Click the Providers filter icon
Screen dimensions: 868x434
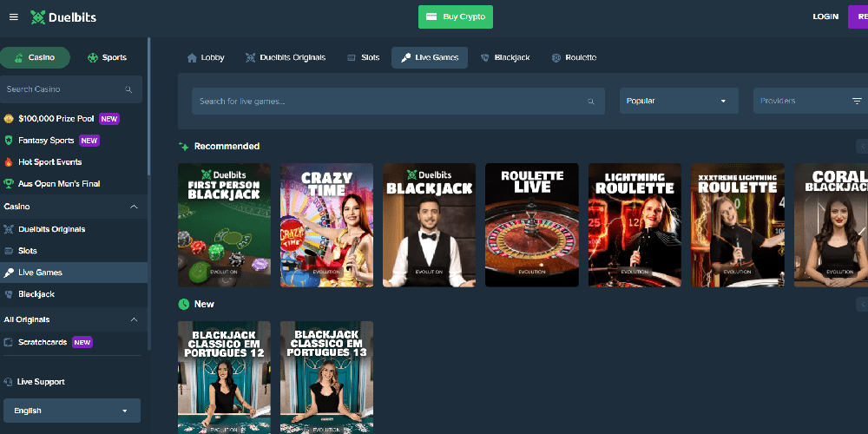click(x=857, y=102)
